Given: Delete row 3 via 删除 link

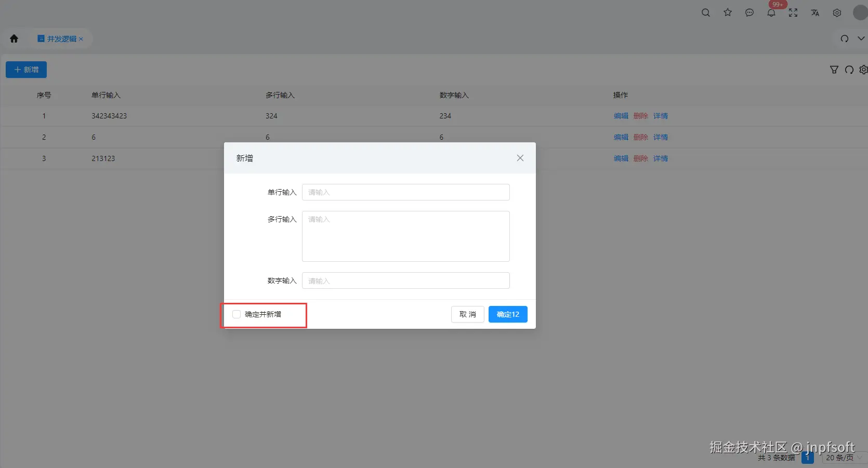Looking at the screenshot, I should 641,158.
